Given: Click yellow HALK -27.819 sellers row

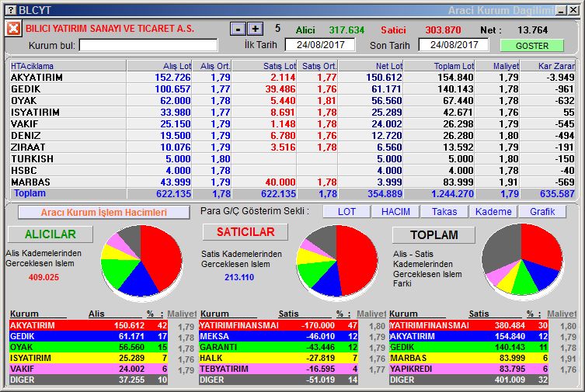Looking at the screenshot, I should click(x=278, y=358).
